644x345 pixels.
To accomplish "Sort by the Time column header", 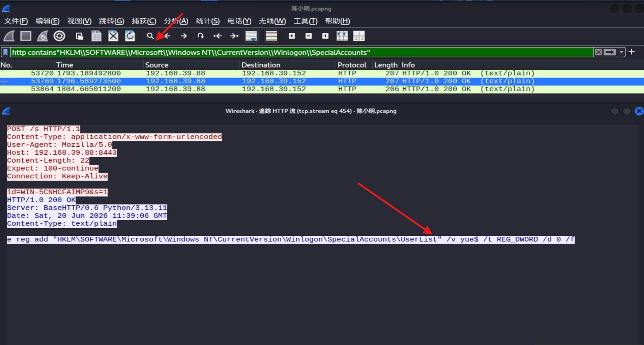I will (x=99, y=65).
